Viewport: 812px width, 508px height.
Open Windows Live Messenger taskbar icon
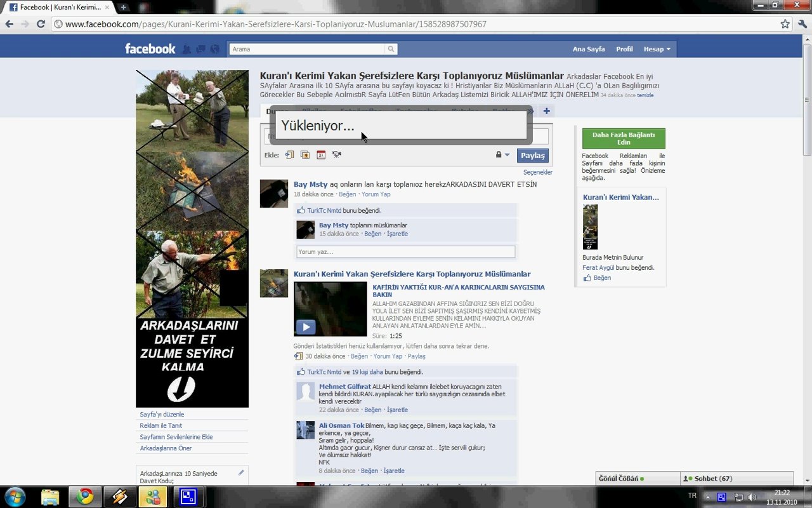click(153, 497)
